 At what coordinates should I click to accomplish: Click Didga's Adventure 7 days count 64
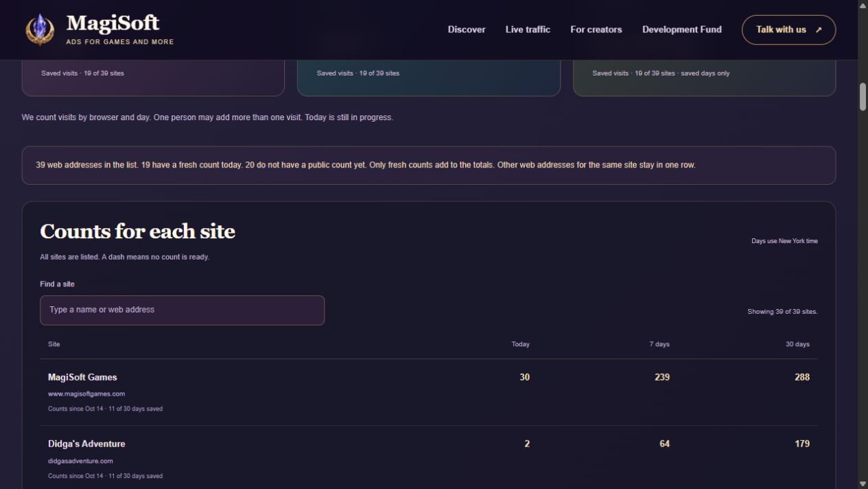(664, 444)
